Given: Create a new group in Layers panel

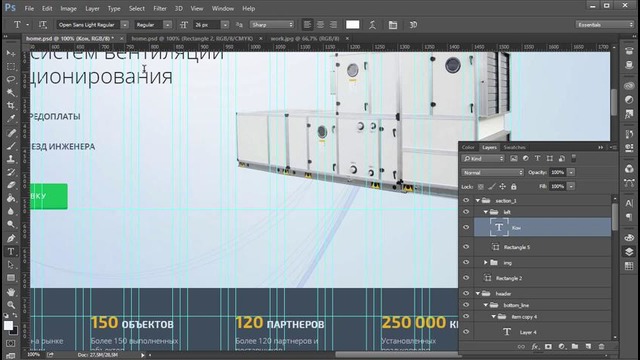Looking at the screenshot, I should 575,346.
